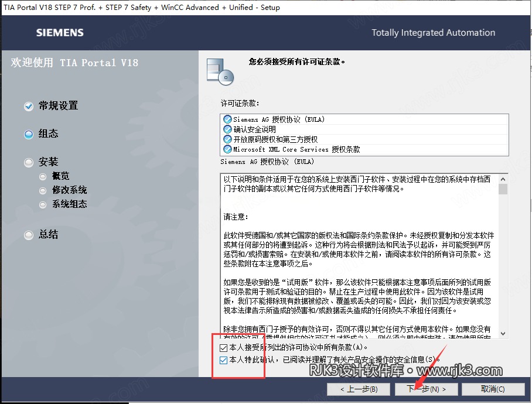Click the 上一步(B) back button
Viewport: 532px width, 404px height.
tap(359, 389)
